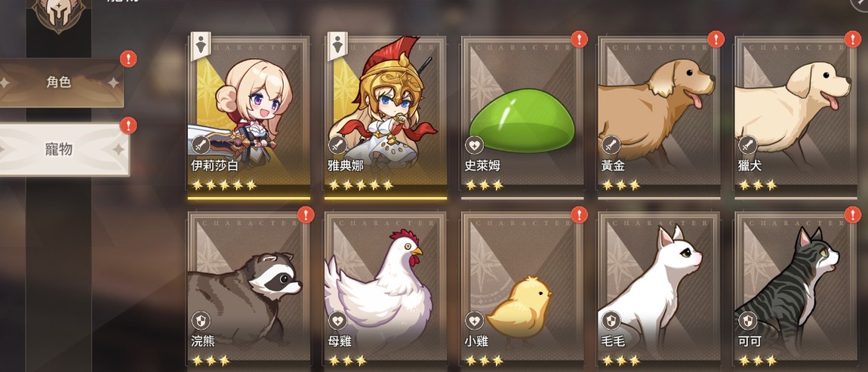
Task: Click the sword class icon on 伊莉莎白 card
Action: click(201, 146)
